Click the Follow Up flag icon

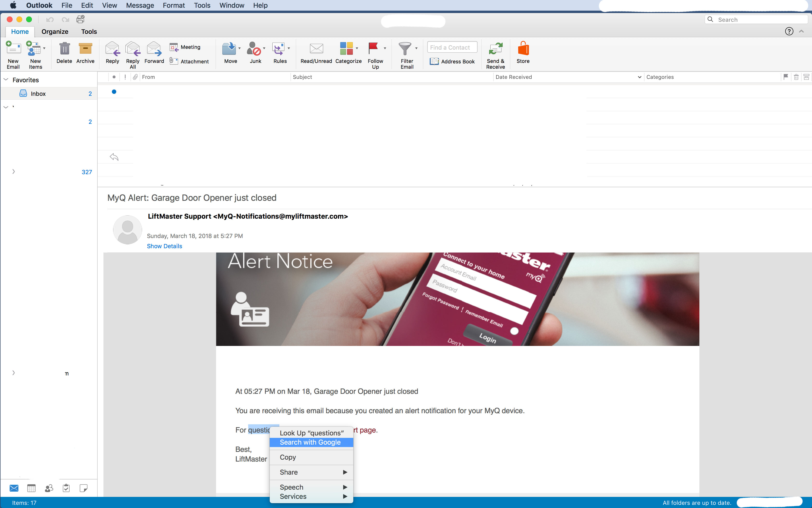(x=373, y=49)
